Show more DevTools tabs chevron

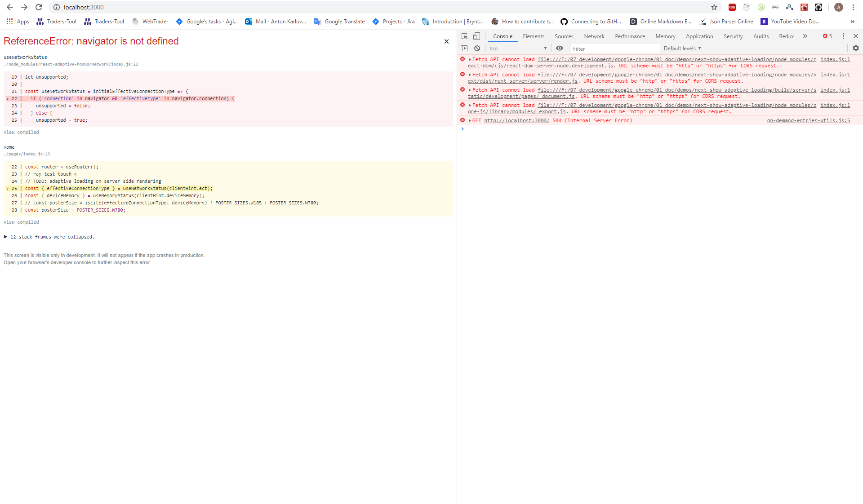805,36
